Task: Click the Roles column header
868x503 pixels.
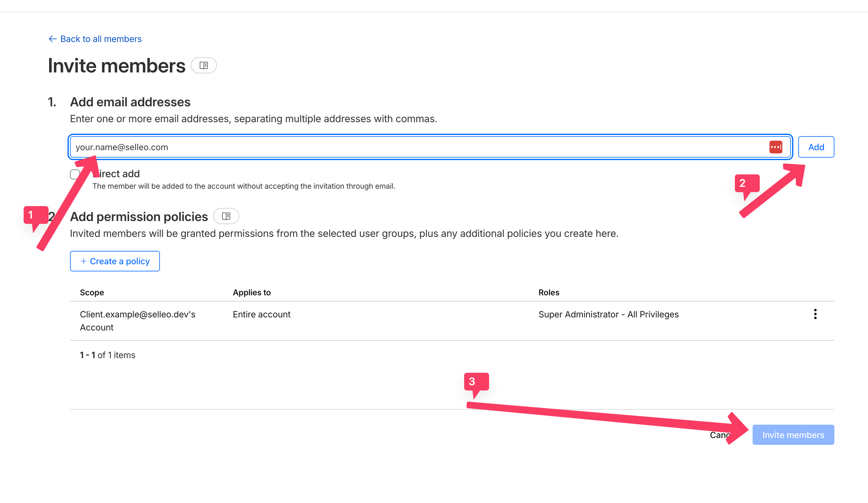Action: (549, 292)
